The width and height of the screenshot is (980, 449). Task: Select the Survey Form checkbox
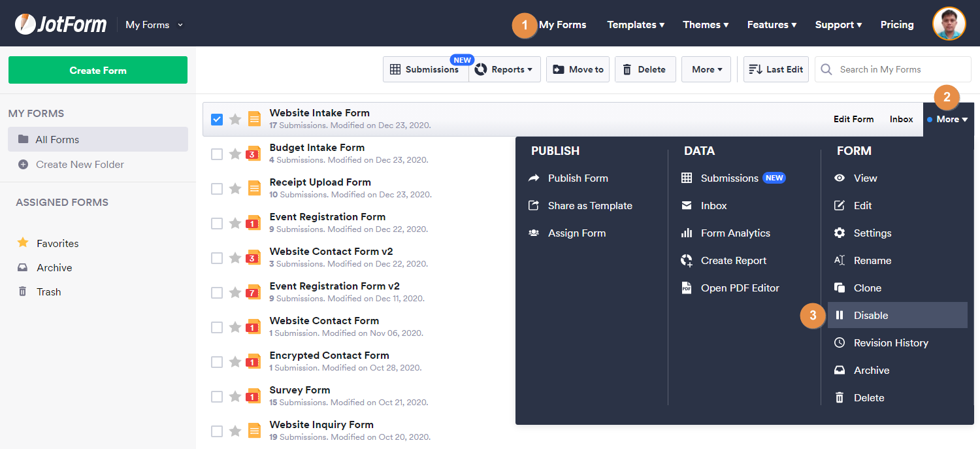coord(217,397)
